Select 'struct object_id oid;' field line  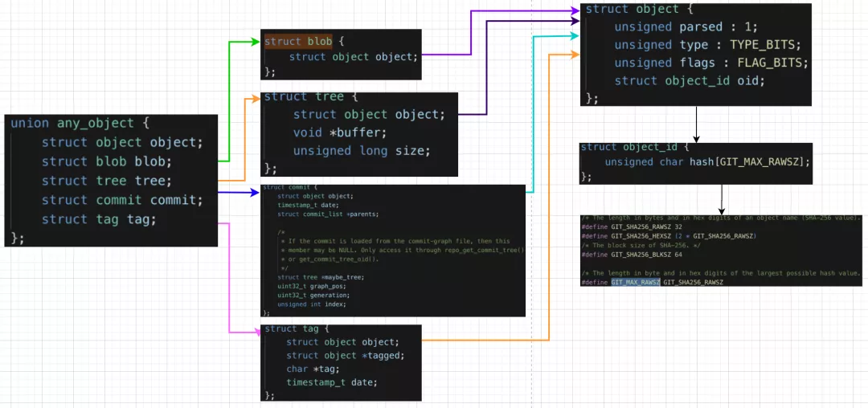pyautogui.click(x=690, y=80)
